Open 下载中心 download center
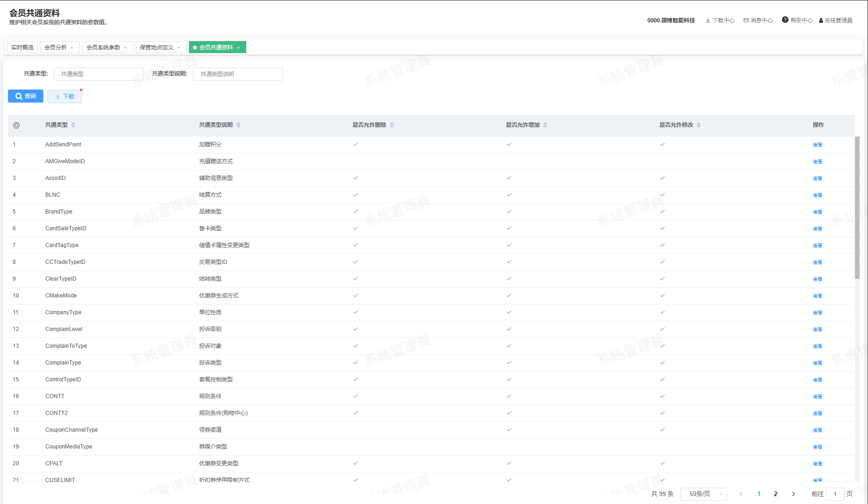Screen dimensions: 868x504 pyautogui.click(x=720, y=21)
